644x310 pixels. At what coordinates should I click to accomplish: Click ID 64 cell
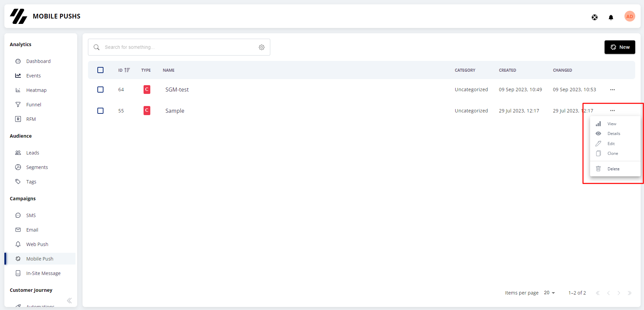point(121,90)
